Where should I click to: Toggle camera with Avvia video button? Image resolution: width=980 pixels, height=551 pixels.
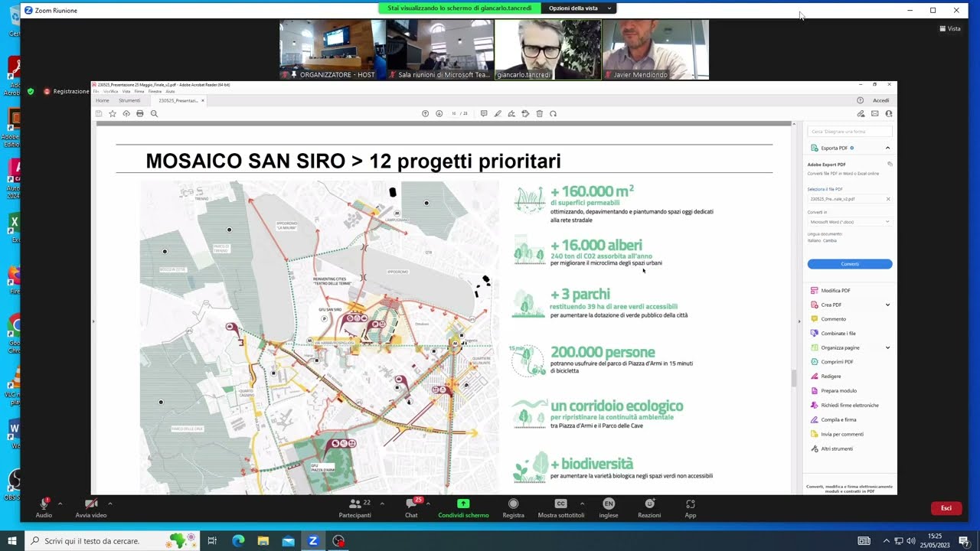tap(90, 504)
